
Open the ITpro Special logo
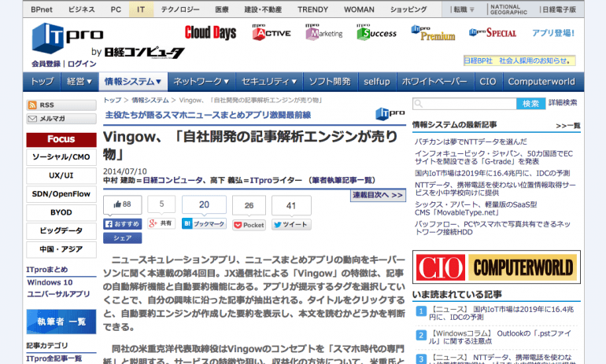[493, 33]
